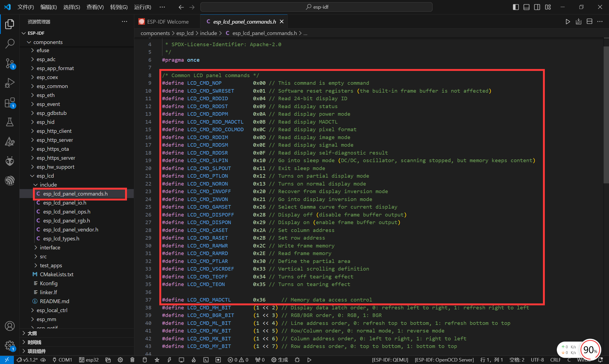Click the build-flash-monitor flame icon
Screen dimensions: 609x364
[x=194, y=360]
